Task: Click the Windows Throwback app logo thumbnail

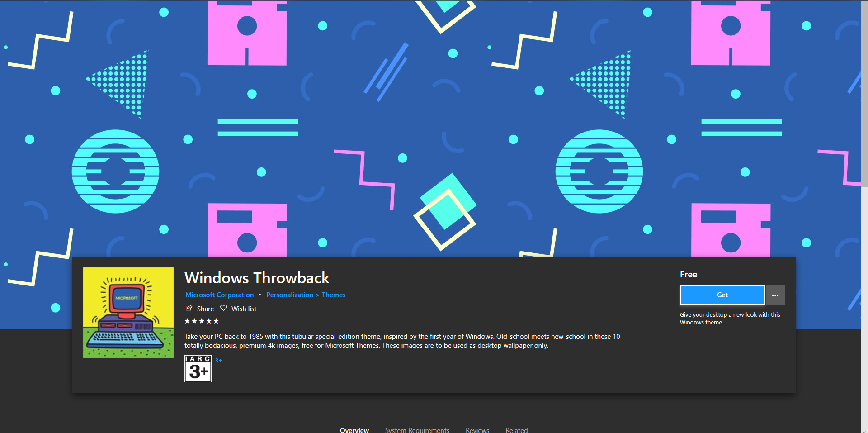Action: point(128,312)
